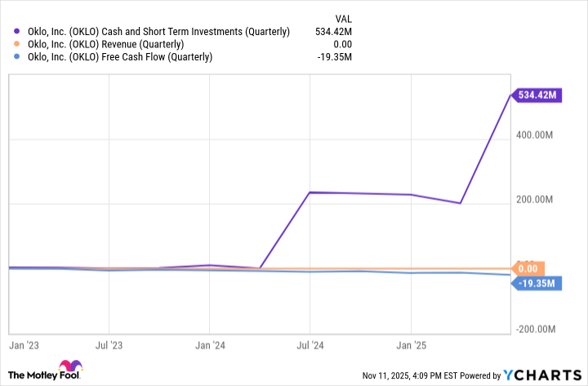This screenshot has width=588, height=386.
Task: Click the Jan '25 x-axis label
Action: pyautogui.click(x=412, y=345)
